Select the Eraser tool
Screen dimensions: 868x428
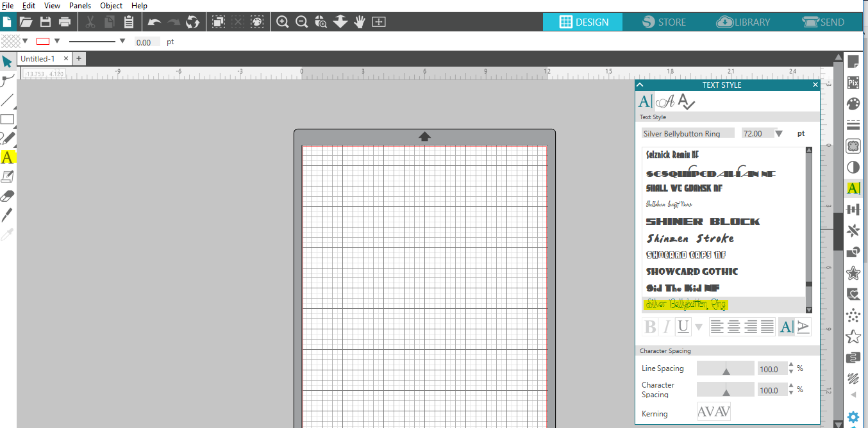[8, 195]
